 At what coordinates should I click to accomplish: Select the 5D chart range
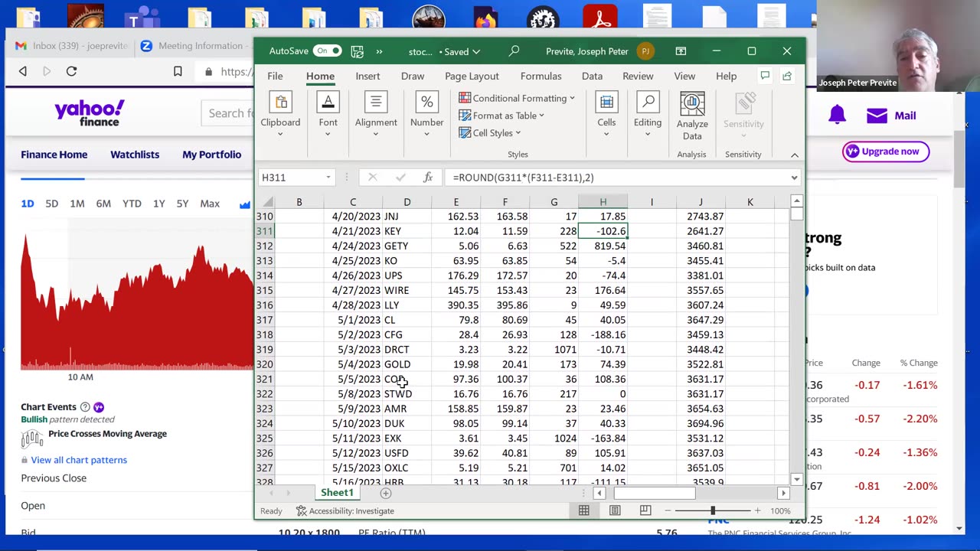click(x=51, y=204)
